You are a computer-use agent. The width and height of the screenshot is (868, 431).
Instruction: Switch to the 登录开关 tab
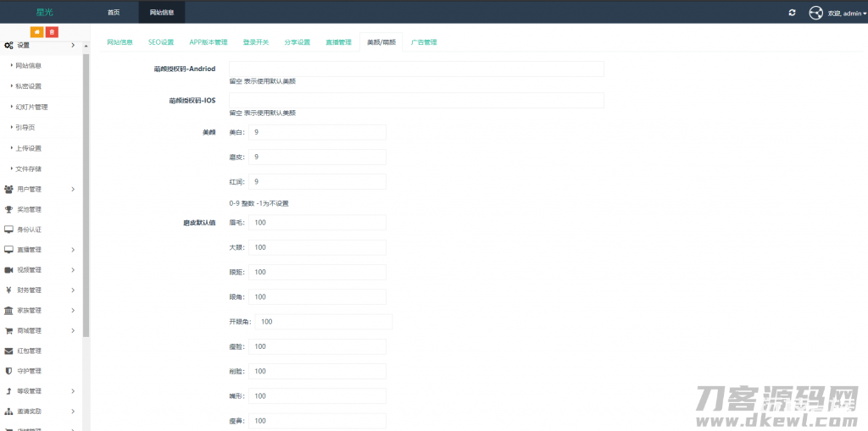click(256, 42)
